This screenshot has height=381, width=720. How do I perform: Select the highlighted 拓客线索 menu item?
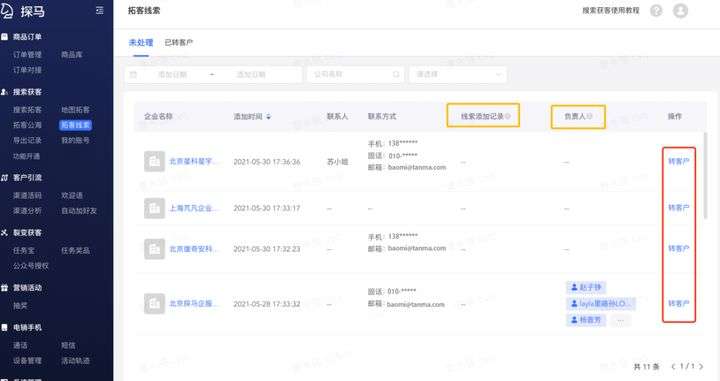(76, 125)
